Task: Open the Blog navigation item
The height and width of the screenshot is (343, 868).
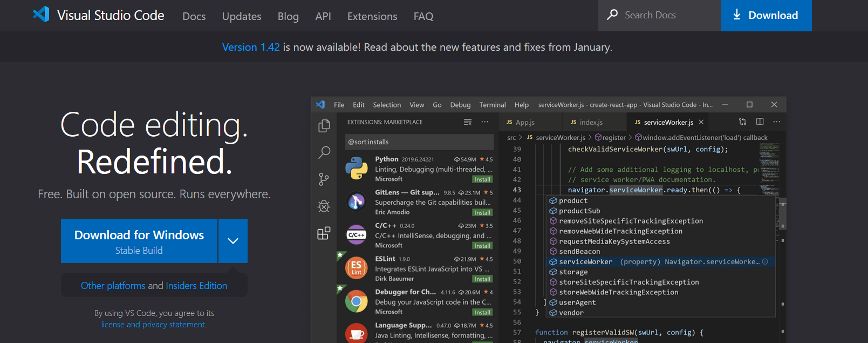Action: [x=288, y=16]
